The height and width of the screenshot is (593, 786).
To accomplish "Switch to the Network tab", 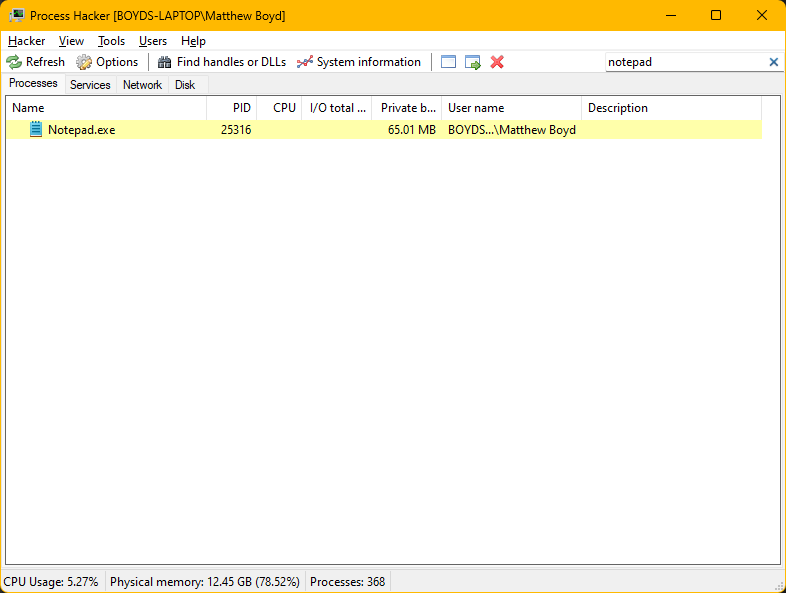I will point(142,85).
